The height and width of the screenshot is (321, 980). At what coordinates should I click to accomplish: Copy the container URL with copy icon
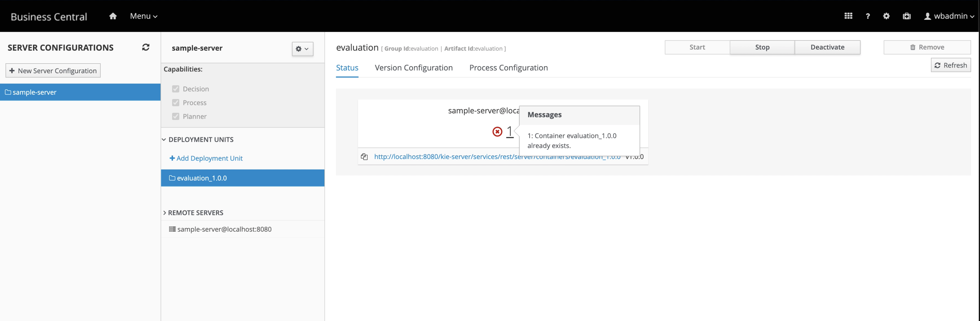(x=364, y=157)
